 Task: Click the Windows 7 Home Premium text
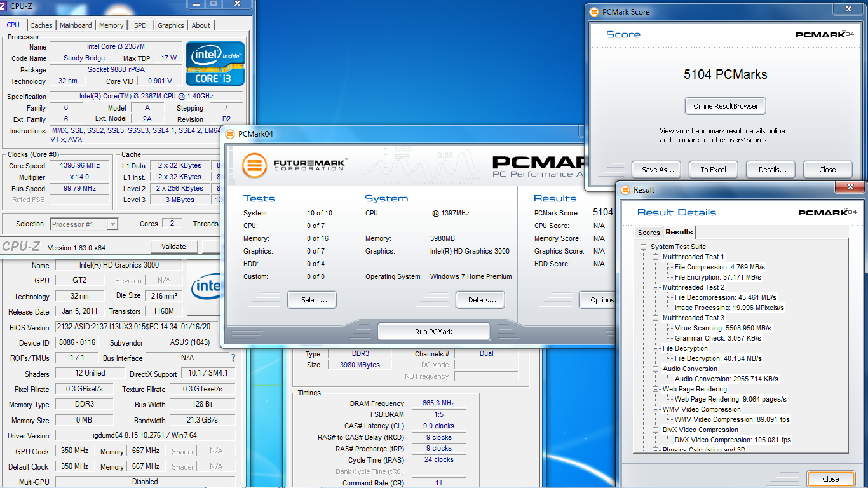471,276
